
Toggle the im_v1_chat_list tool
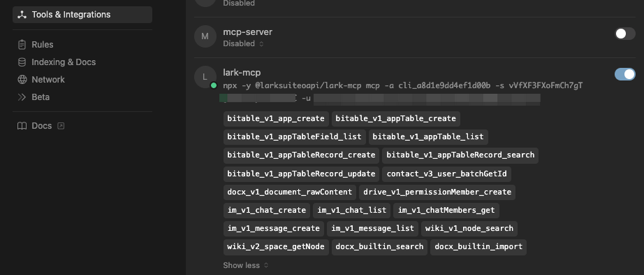tap(351, 211)
